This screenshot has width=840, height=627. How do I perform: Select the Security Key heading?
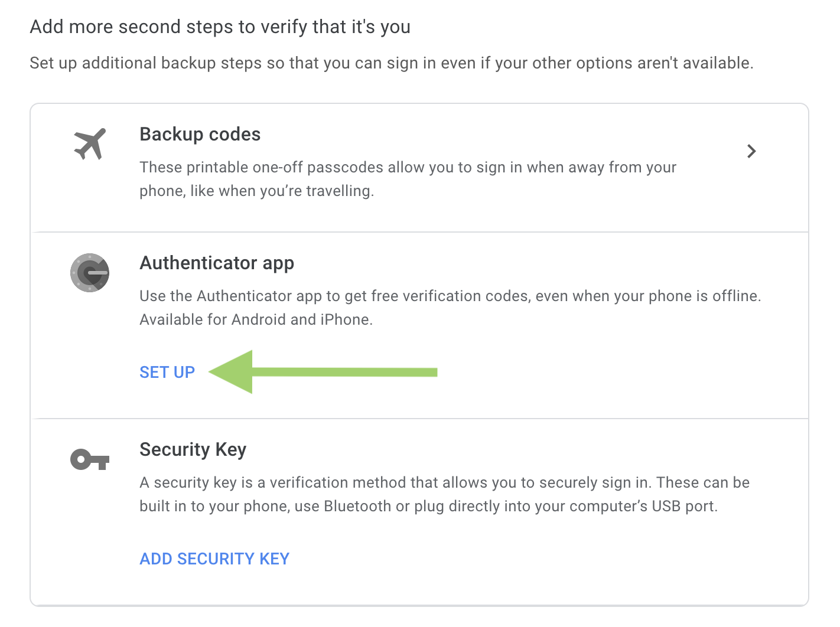point(193,450)
